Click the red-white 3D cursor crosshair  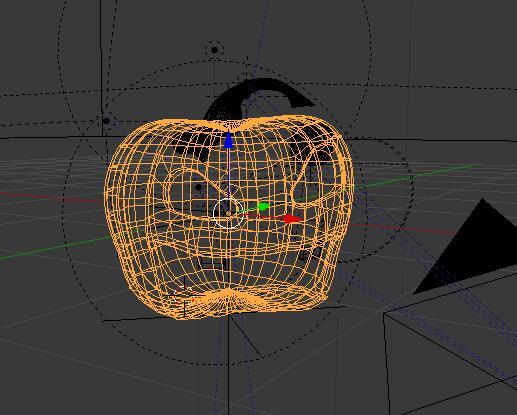(x=184, y=297)
